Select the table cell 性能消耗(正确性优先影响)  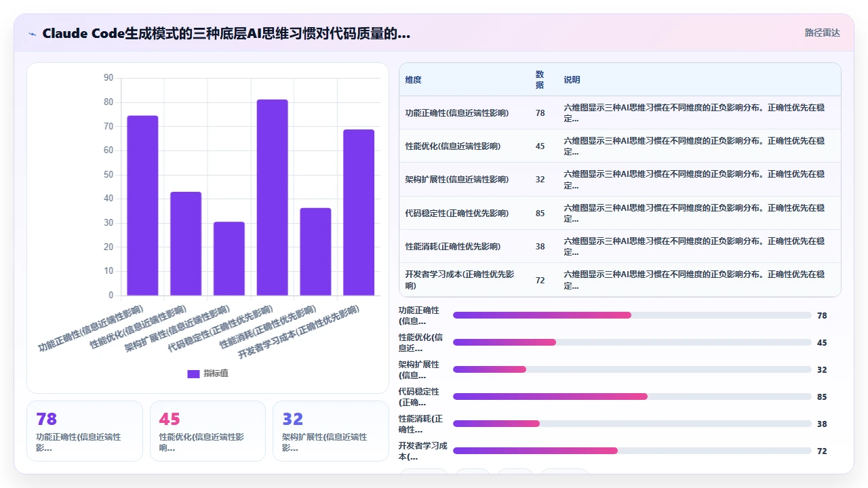point(452,247)
